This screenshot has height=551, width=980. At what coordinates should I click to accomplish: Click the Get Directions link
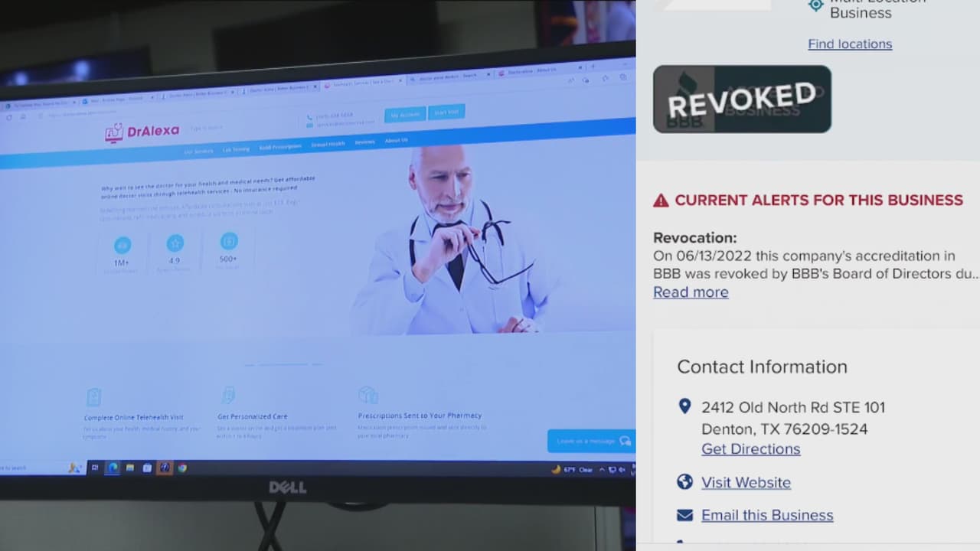click(x=750, y=449)
